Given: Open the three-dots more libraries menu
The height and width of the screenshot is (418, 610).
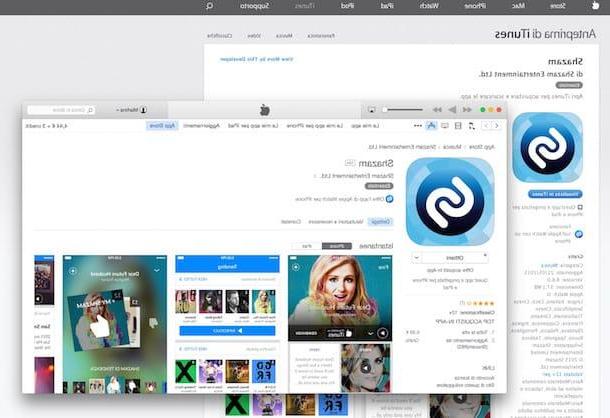Looking at the screenshot, I should click(418, 126).
